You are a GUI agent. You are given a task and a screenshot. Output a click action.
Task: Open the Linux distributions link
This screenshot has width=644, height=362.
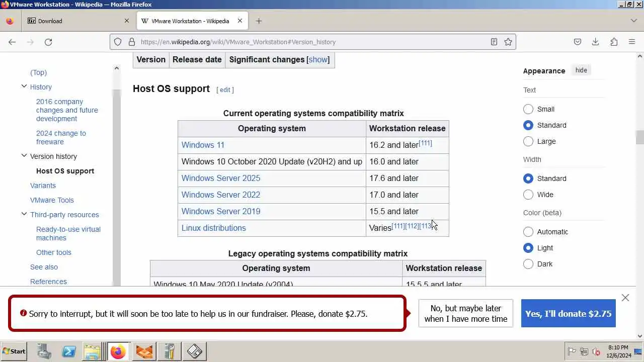tap(214, 228)
